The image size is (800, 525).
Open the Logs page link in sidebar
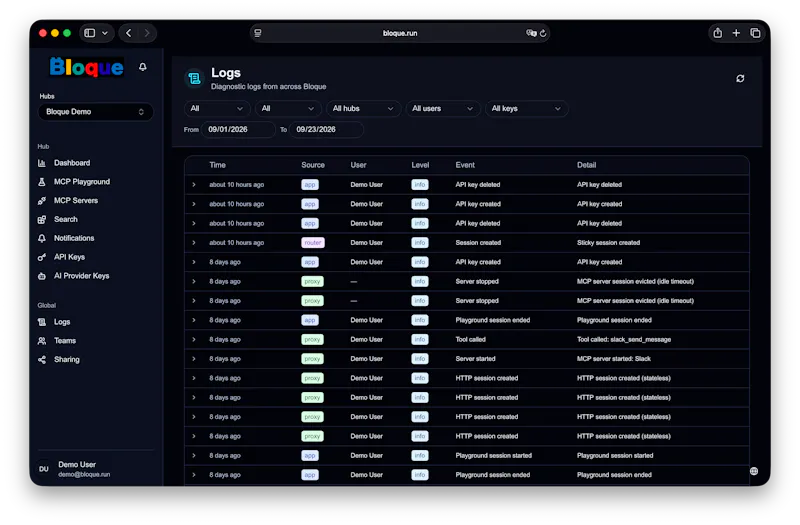pyautogui.click(x=62, y=322)
